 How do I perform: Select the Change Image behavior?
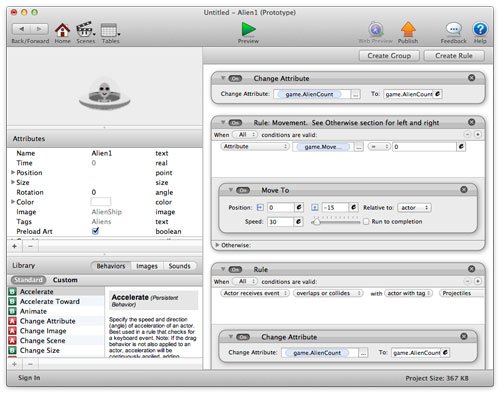pos(56,331)
